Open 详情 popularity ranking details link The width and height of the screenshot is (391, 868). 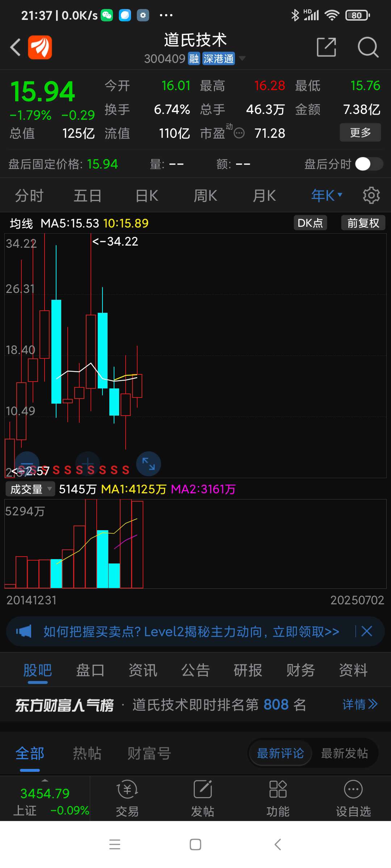[360, 704]
